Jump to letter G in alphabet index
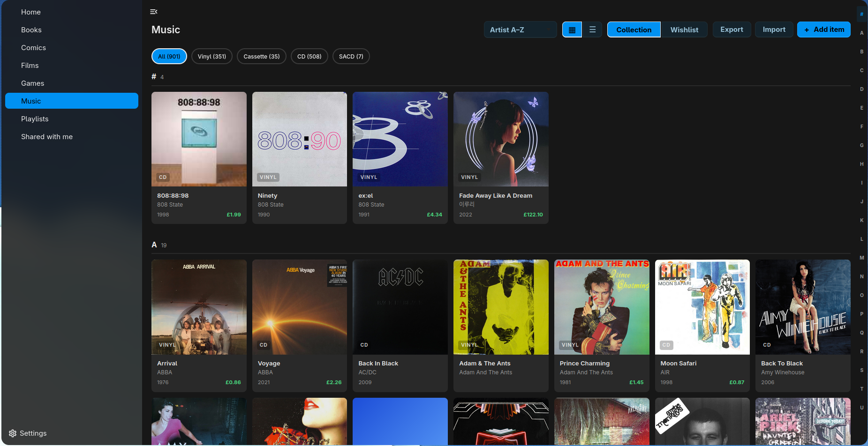Image resolution: width=868 pixels, height=446 pixels. tap(861, 145)
